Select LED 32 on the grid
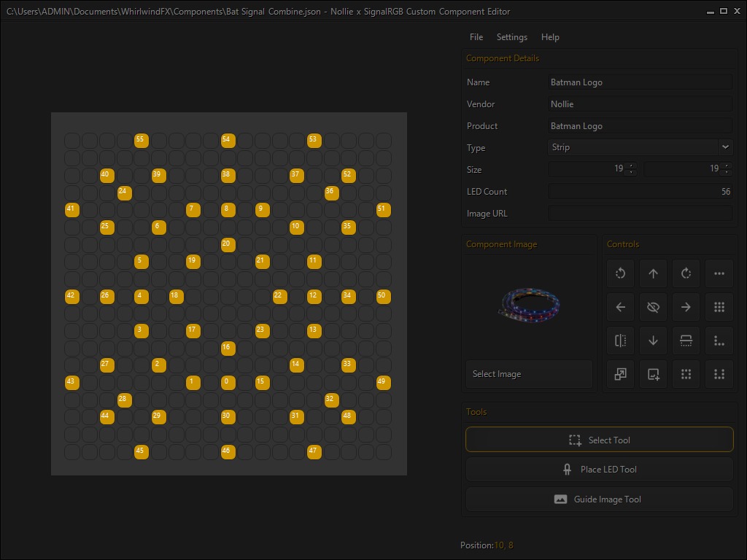Screen dimensions: 747x560 point(331,400)
